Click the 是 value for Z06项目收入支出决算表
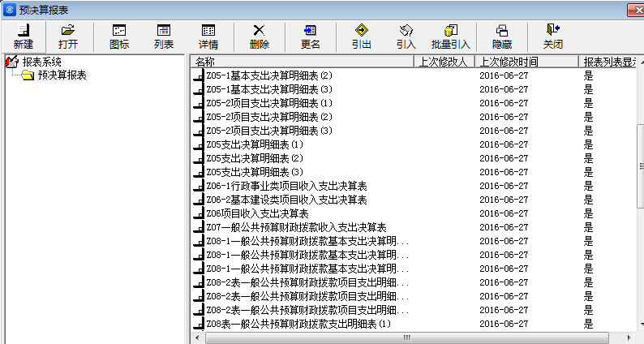This screenshot has width=644, height=344. tap(589, 213)
